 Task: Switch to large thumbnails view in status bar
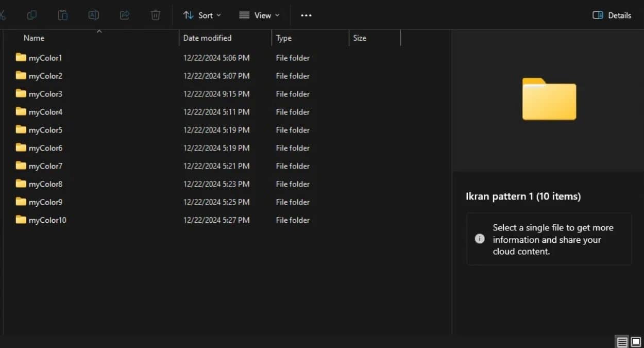[x=636, y=342]
